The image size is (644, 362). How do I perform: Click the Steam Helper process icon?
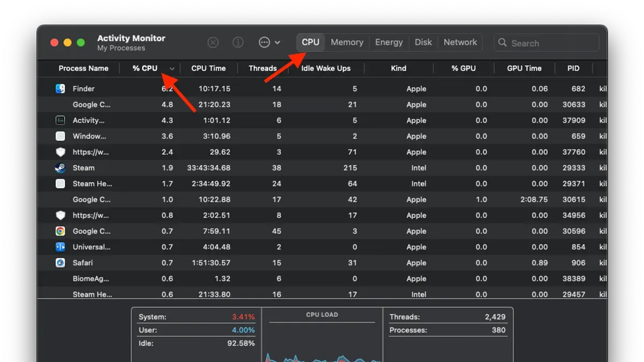[60, 183]
